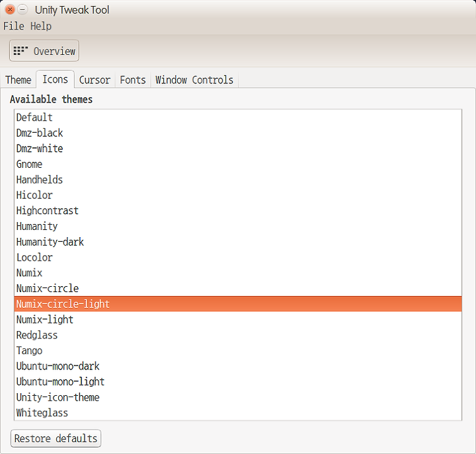Select the Redglass theme
Viewport: 476px width, 454px height.
click(238, 335)
